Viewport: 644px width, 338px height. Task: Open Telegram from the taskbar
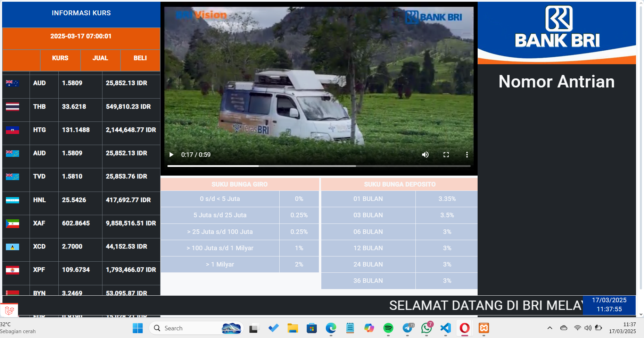(x=408, y=328)
